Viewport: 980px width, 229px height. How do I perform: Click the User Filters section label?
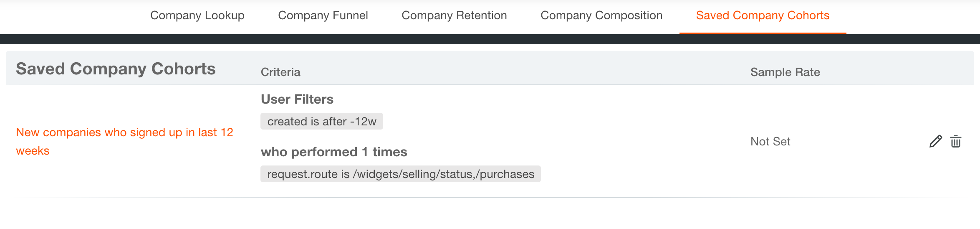[x=297, y=99]
